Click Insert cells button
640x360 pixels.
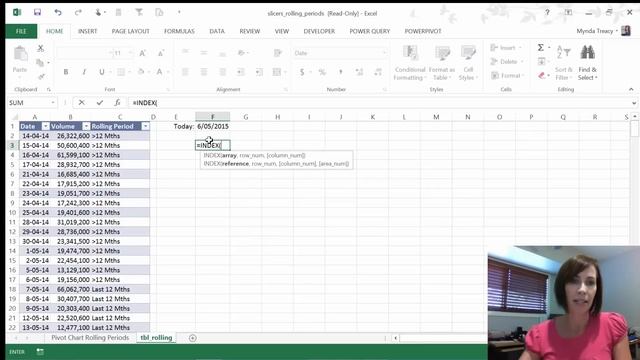click(x=506, y=48)
